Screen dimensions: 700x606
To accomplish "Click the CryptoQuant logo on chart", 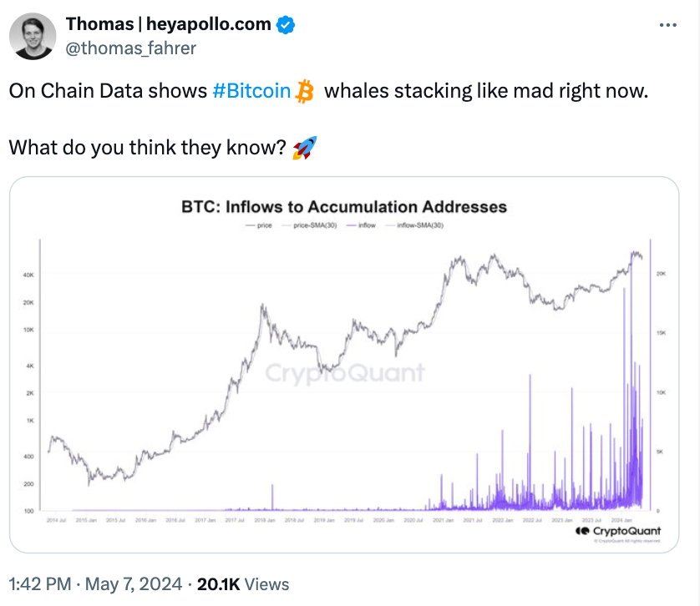I will click(x=618, y=531).
